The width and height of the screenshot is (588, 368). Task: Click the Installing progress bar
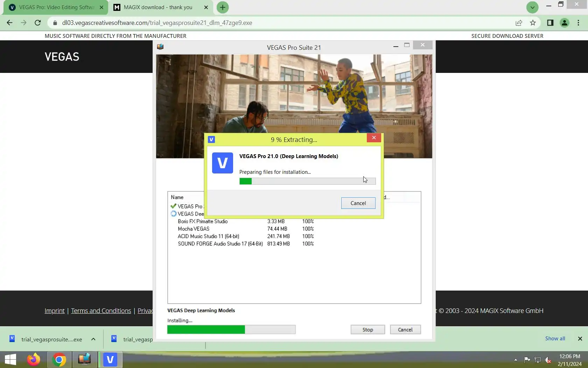[x=231, y=329]
